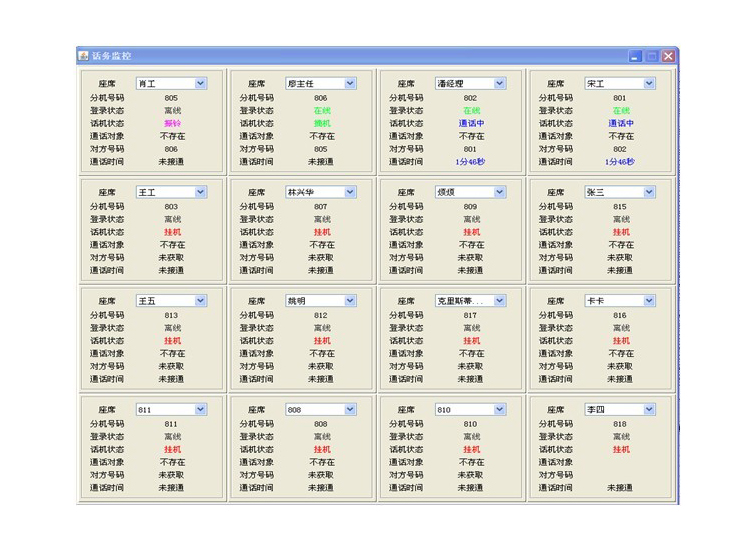Expand the 座席 dropdown showing 张三
The width and height of the screenshot is (750, 551).
click(649, 192)
